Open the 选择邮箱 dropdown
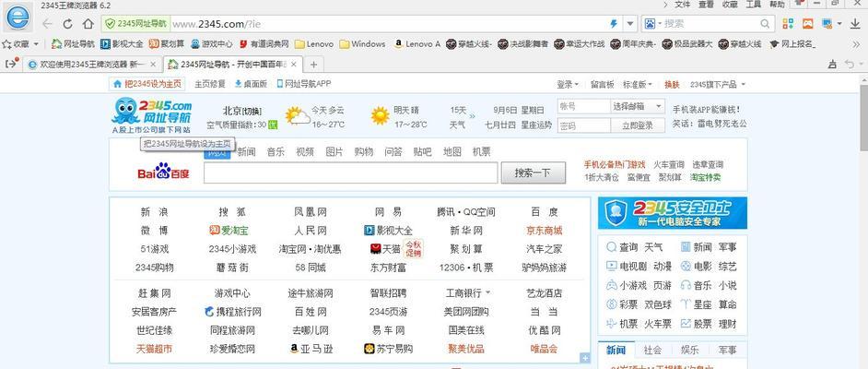868x369 pixels. click(x=638, y=106)
